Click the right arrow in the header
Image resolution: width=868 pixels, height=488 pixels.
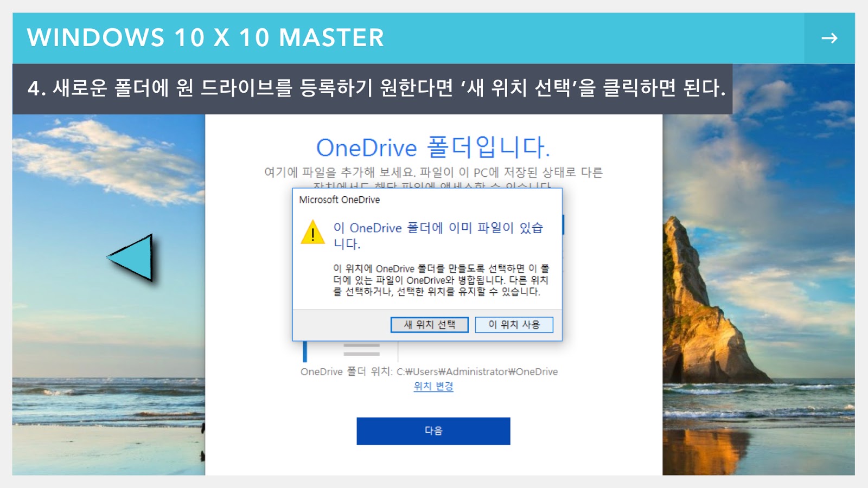coord(829,38)
